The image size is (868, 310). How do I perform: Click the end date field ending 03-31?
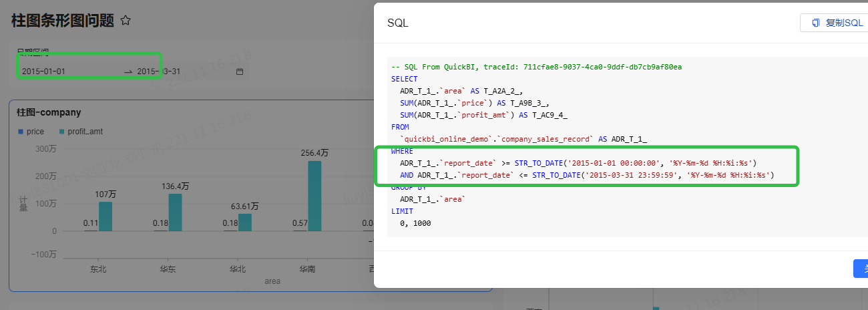[x=159, y=71]
